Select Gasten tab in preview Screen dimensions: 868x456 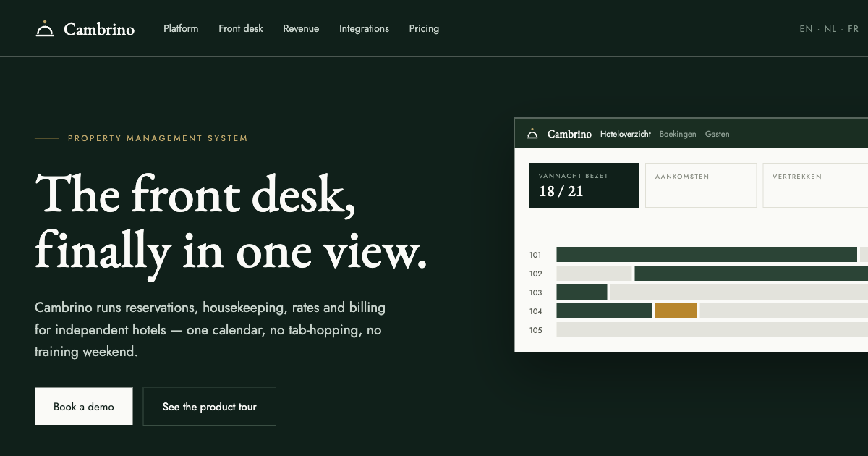(718, 134)
